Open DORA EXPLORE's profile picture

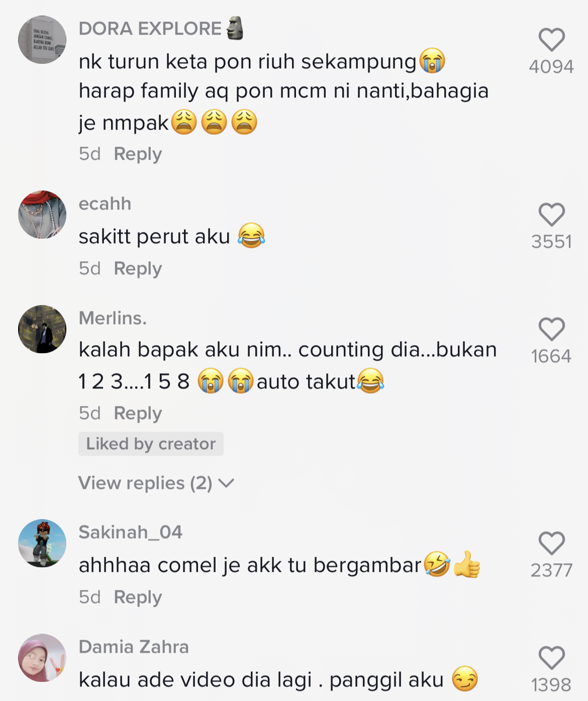point(42,40)
